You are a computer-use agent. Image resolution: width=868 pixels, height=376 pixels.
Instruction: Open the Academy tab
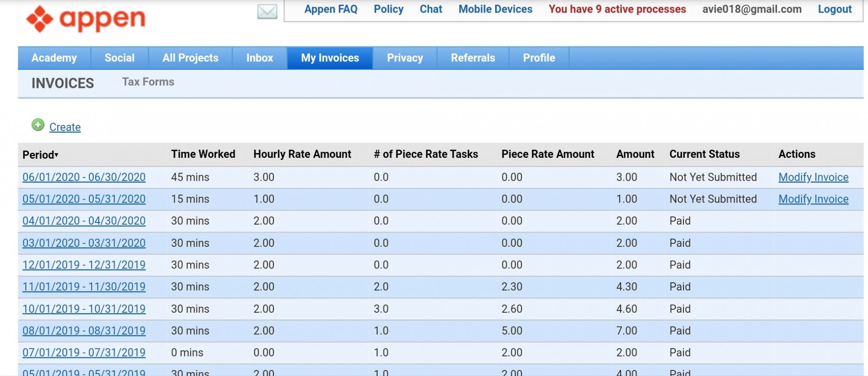[x=54, y=58]
